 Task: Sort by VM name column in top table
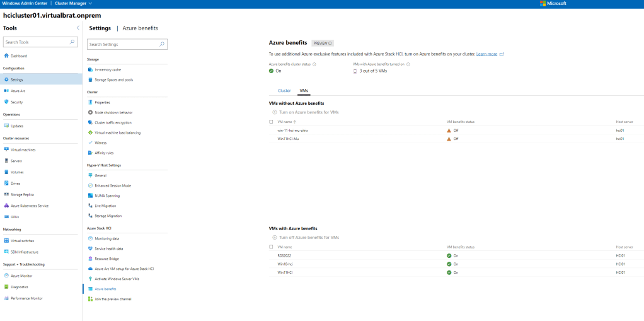(287, 121)
